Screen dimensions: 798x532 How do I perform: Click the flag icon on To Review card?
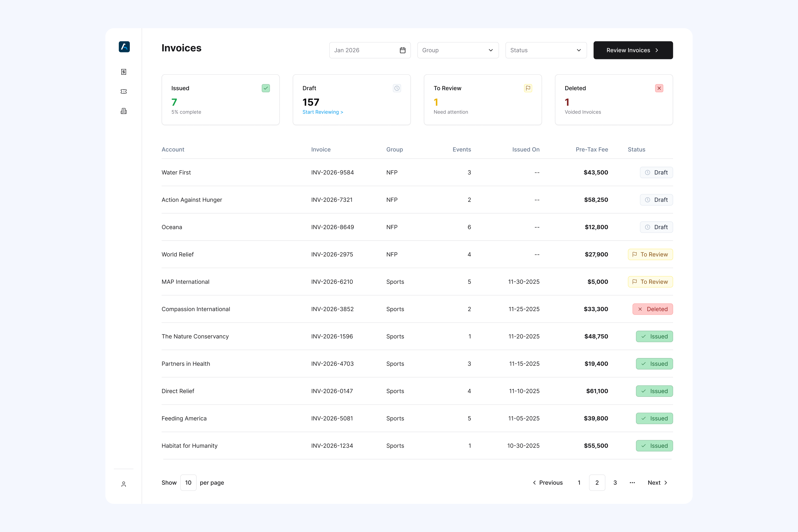pos(528,88)
